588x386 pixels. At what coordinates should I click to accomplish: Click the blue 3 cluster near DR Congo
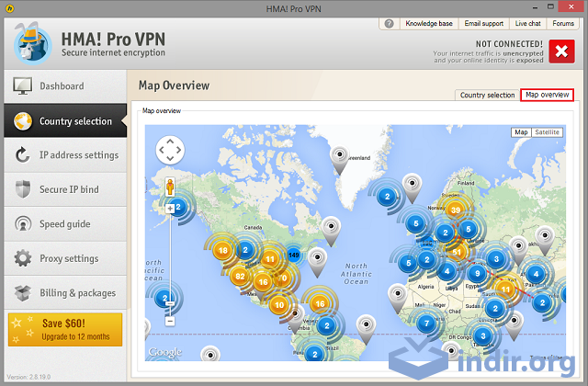pyautogui.click(x=483, y=335)
